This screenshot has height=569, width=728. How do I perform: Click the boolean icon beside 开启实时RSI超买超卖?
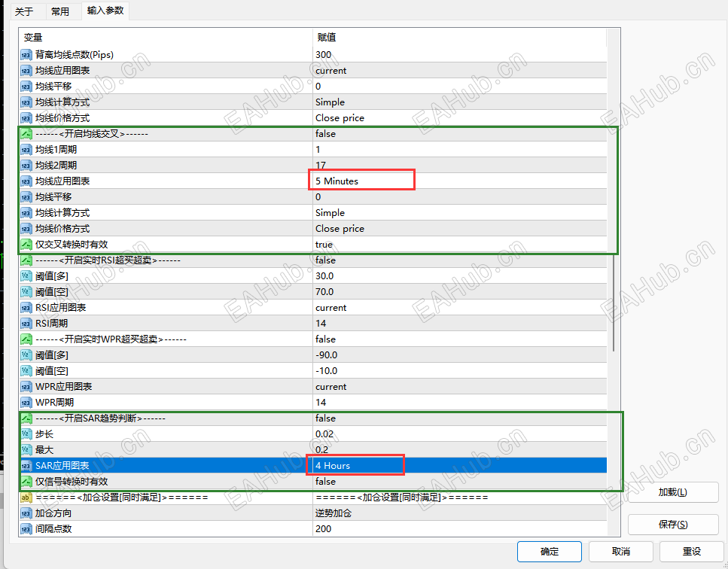click(26, 260)
